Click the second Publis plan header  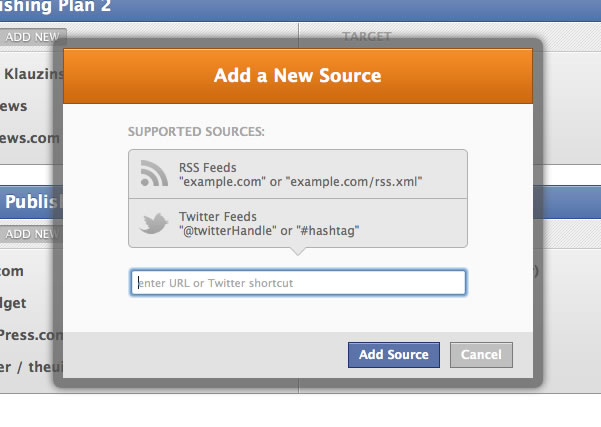click(x=32, y=202)
